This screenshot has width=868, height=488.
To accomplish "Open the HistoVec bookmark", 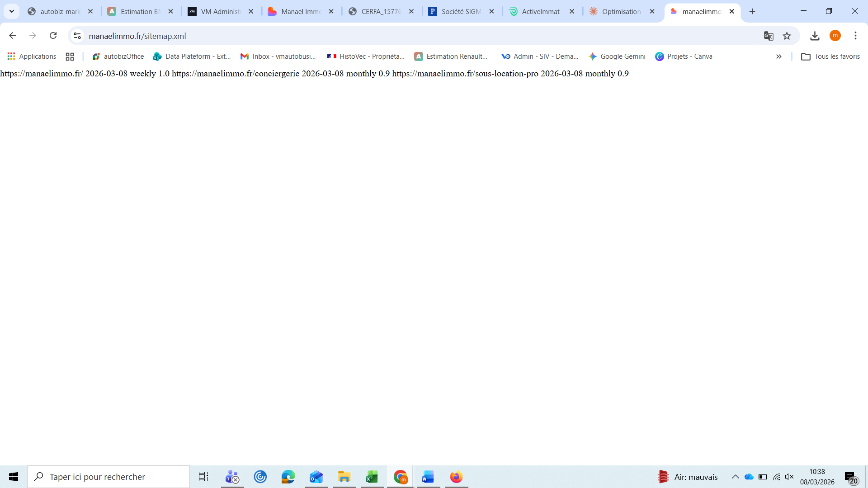I will pyautogui.click(x=366, y=56).
